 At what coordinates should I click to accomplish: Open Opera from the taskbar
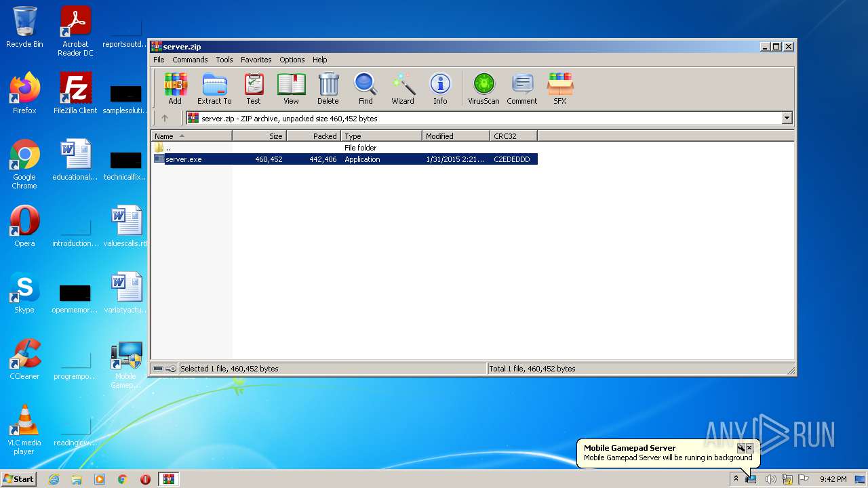145,479
